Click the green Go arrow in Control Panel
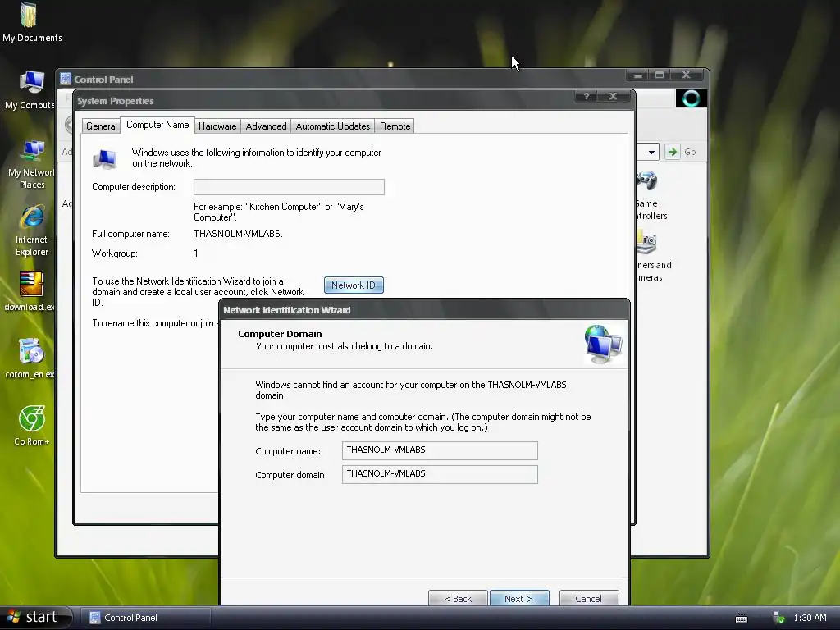The height and width of the screenshot is (630, 840). click(672, 152)
